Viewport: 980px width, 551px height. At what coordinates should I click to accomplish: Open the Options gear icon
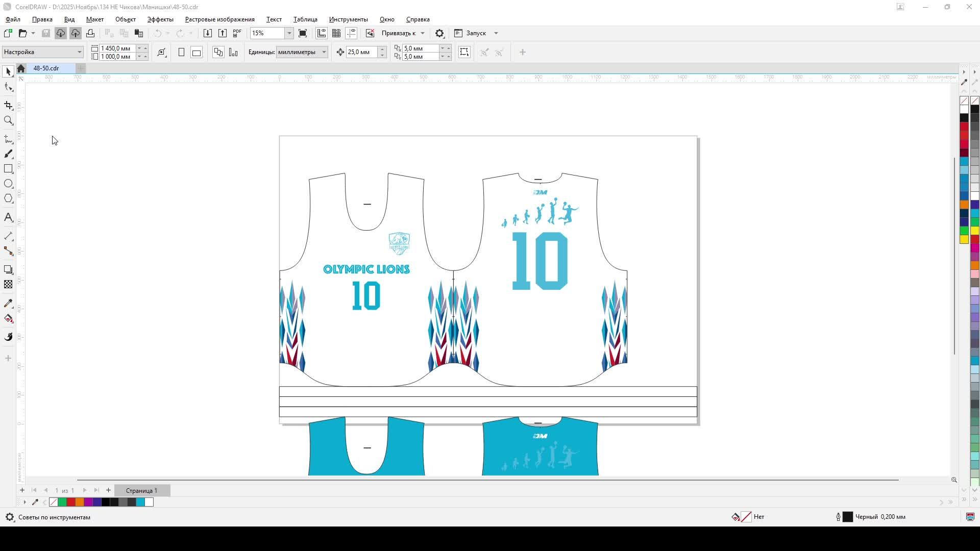coord(439,33)
